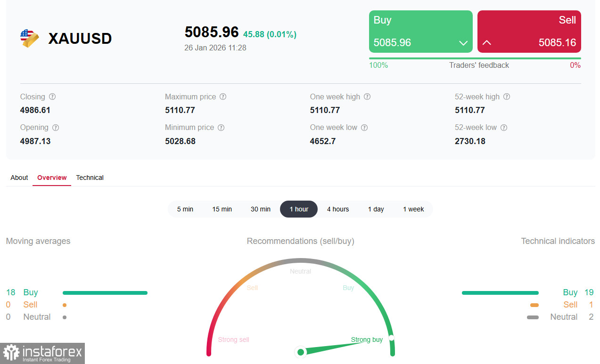This screenshot has width=600, height=364.
Task: Click the XAUUSD symbol title
Action: pos(80,39)
